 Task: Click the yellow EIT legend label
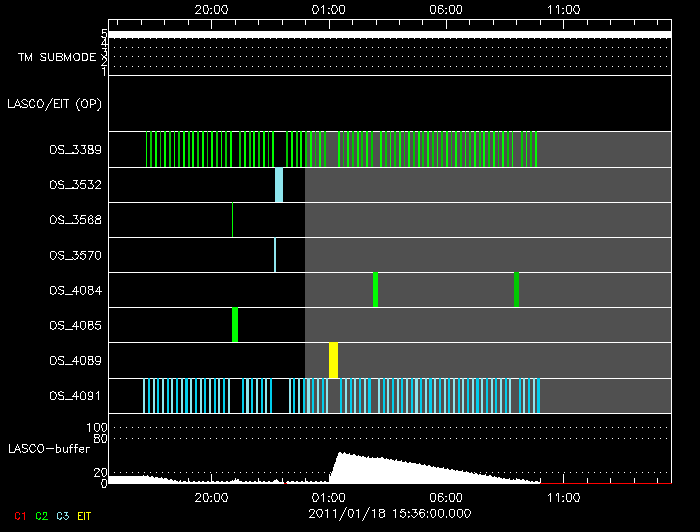(x=84, y=516)
